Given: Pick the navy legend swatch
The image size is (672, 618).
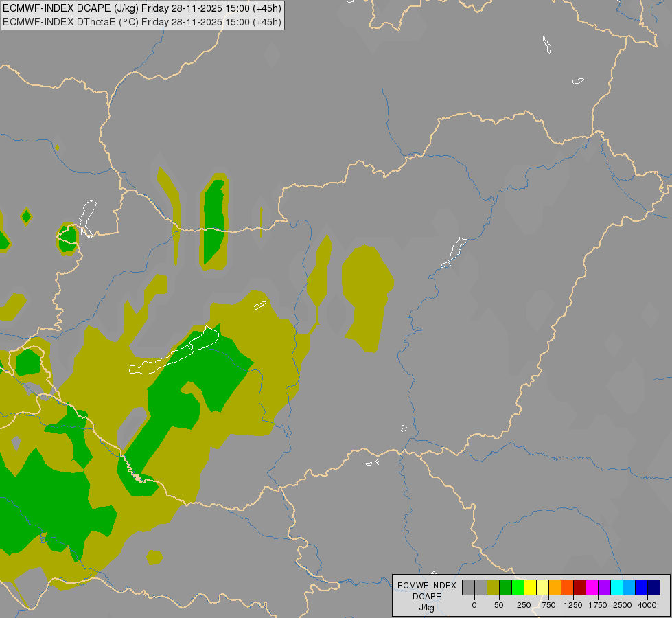Looking at the screenshot, I should point(653,587).
